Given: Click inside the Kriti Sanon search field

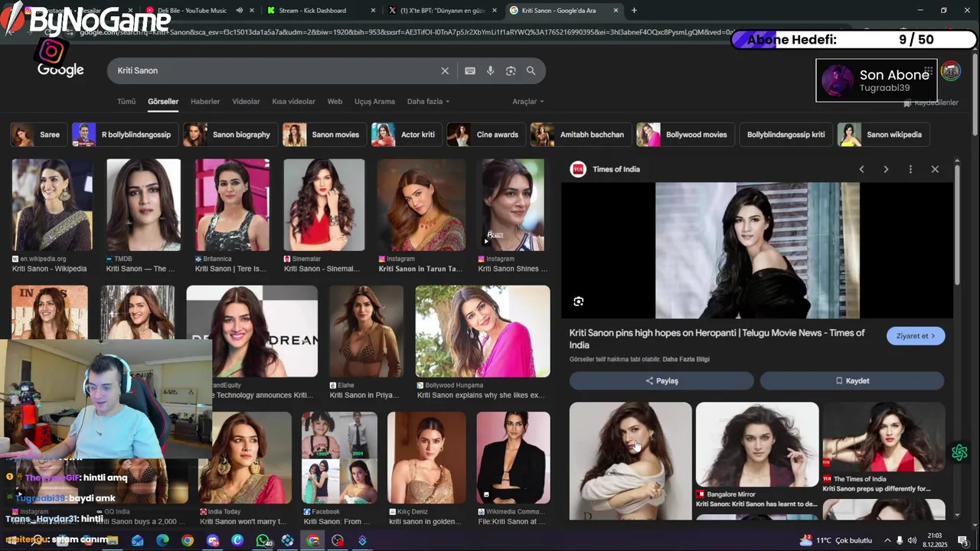Looking at the screenshot, I should click(x=276, y=70).
